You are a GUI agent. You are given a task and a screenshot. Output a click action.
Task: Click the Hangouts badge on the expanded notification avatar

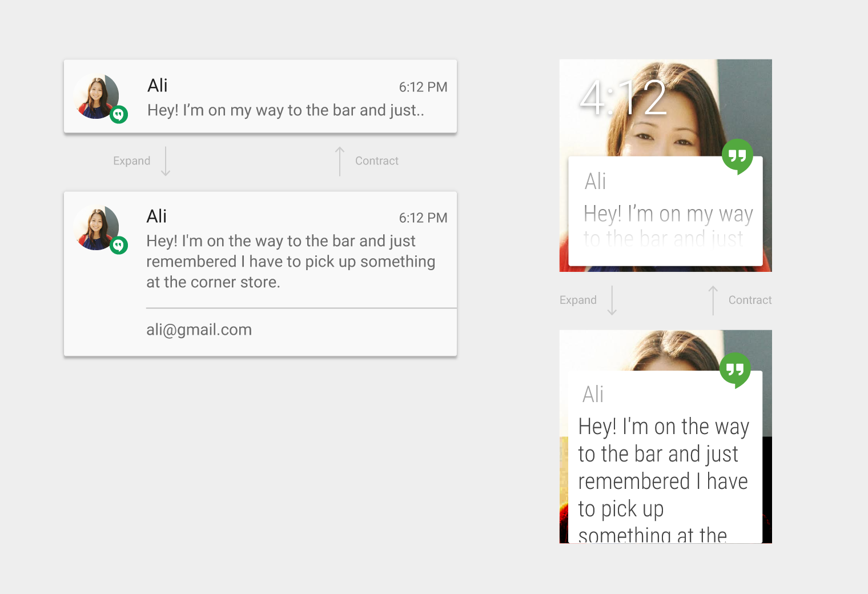119,246
